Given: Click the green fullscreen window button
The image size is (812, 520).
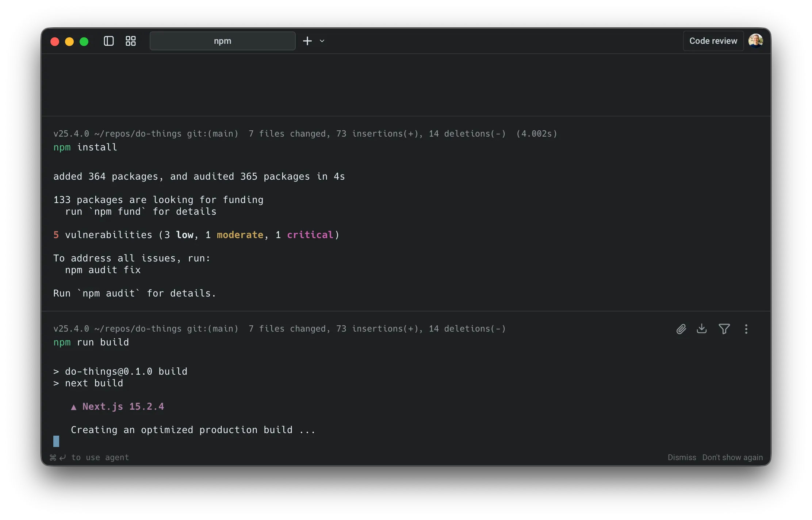Looking at the screenshot, I should tap(84, 42).
